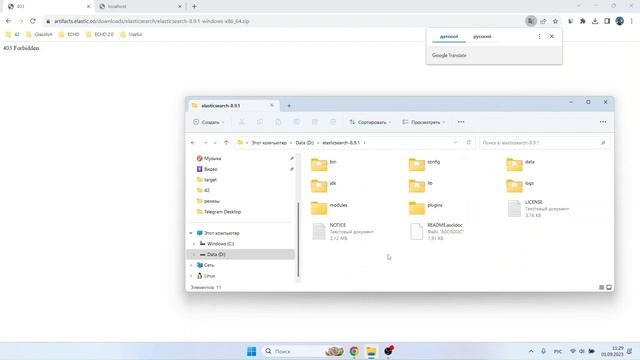Close the localhost browser tab
The image size is (640, 360).
tap(180, 7)
